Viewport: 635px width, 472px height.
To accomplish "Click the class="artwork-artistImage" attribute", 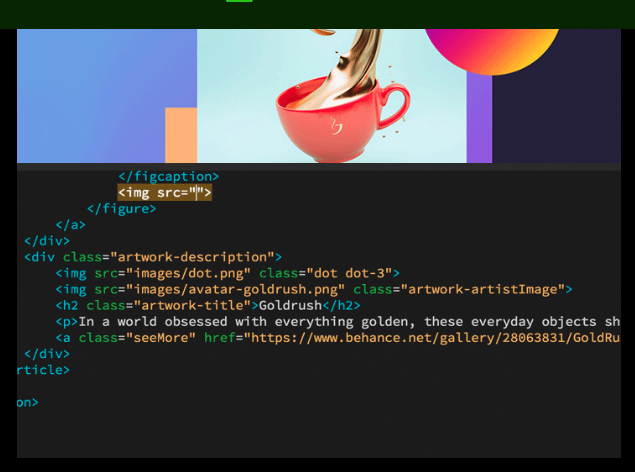I will click(x=459, y=289).
